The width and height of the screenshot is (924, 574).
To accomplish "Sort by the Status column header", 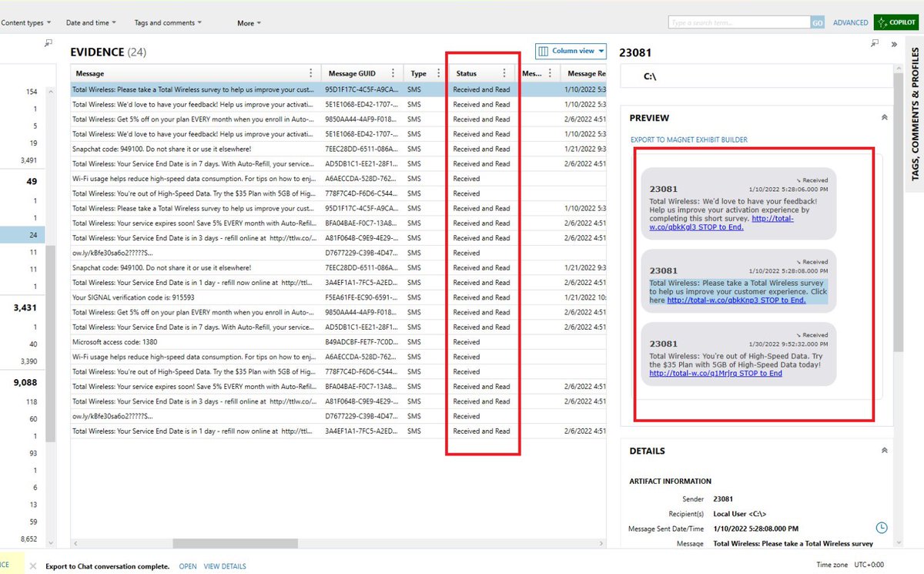I will 466,73.
